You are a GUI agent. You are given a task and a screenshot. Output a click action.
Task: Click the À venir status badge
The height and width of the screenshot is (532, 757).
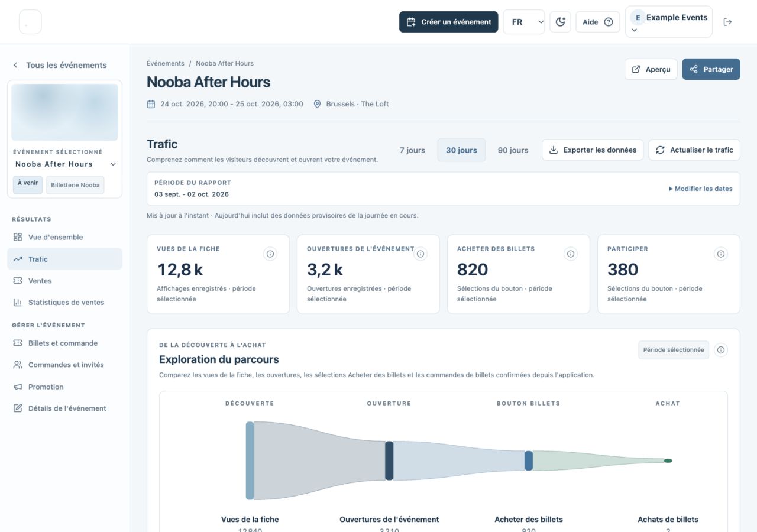[28, 184]
